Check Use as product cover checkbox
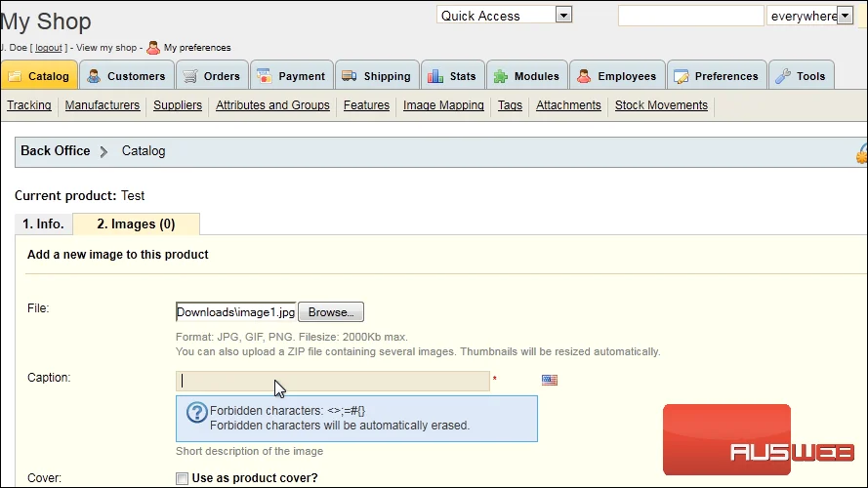 [182, 478]
